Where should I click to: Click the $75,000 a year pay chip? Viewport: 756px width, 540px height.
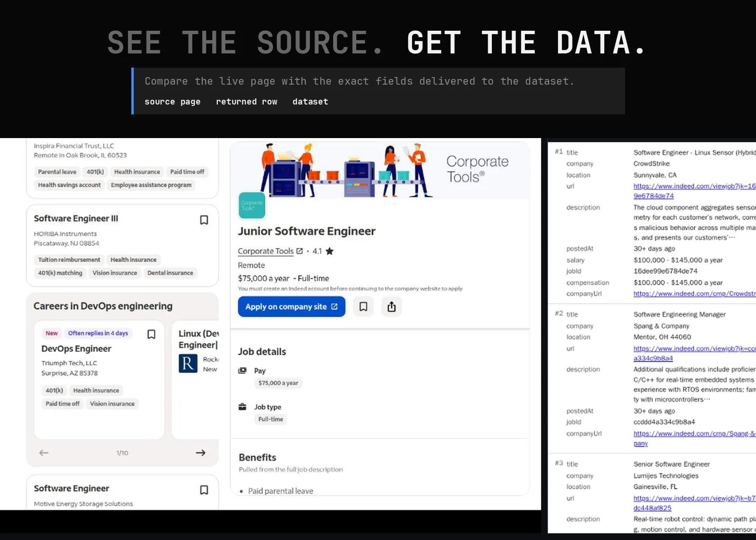[278, 383]
